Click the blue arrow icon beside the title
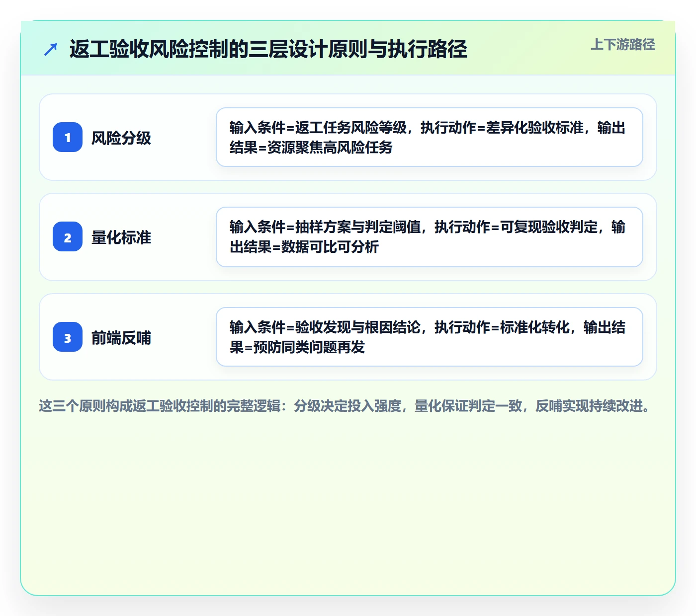 coord(51,50)
